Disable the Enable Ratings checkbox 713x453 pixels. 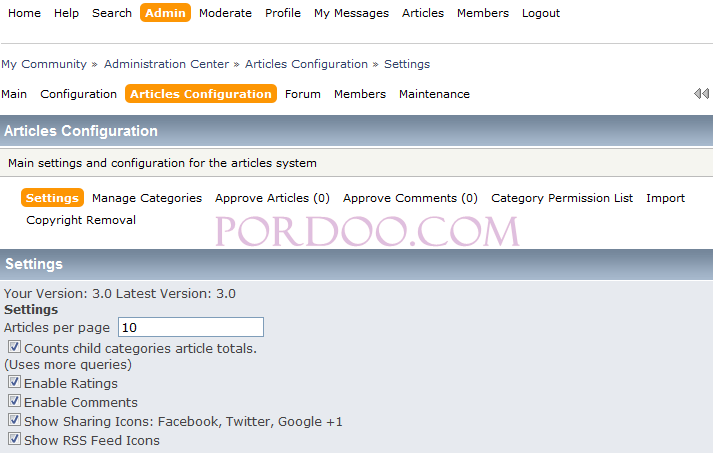point(14,382)
